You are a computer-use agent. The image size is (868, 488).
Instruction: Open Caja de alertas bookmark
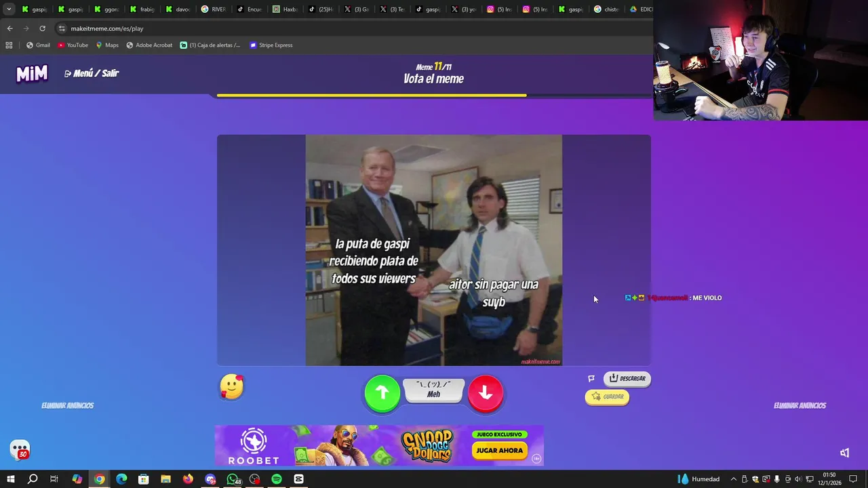(x=210, y=45)
